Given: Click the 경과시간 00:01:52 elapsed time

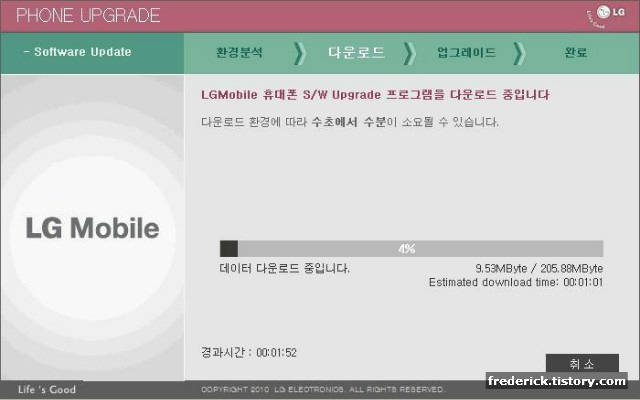Looking at the screenshot, I should coord(249,352).
